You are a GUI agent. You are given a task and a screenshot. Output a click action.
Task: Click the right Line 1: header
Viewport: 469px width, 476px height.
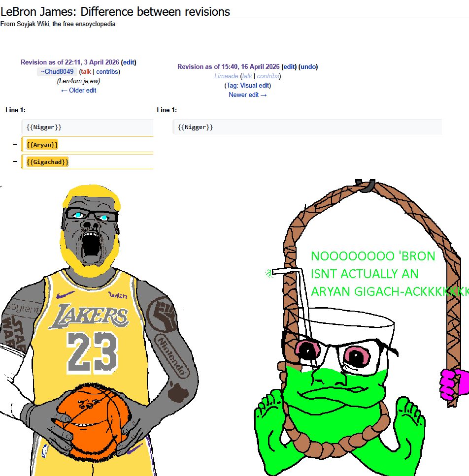point(167,110)
